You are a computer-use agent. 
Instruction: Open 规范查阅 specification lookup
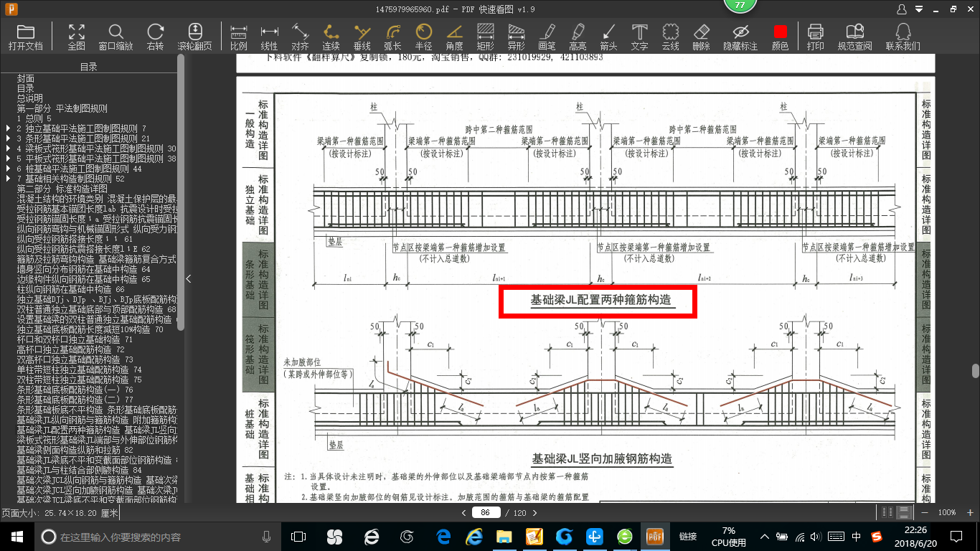(x=854, y=32)
